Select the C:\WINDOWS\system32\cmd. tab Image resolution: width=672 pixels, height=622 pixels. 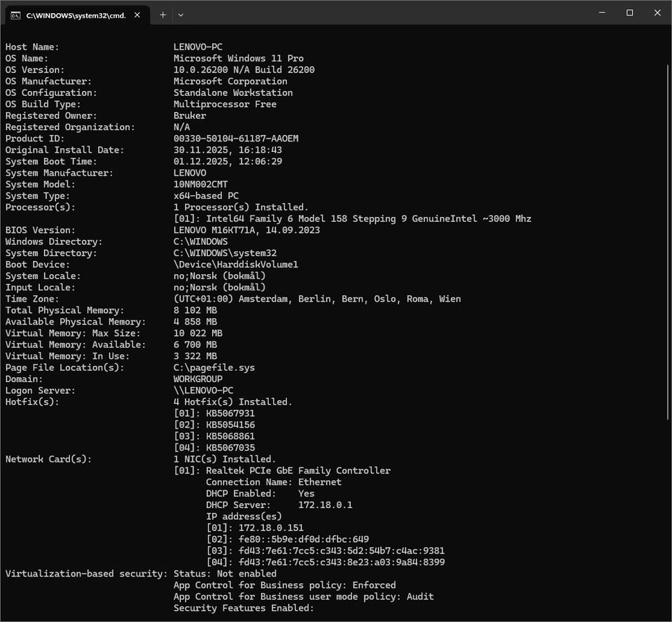point(78,15)
